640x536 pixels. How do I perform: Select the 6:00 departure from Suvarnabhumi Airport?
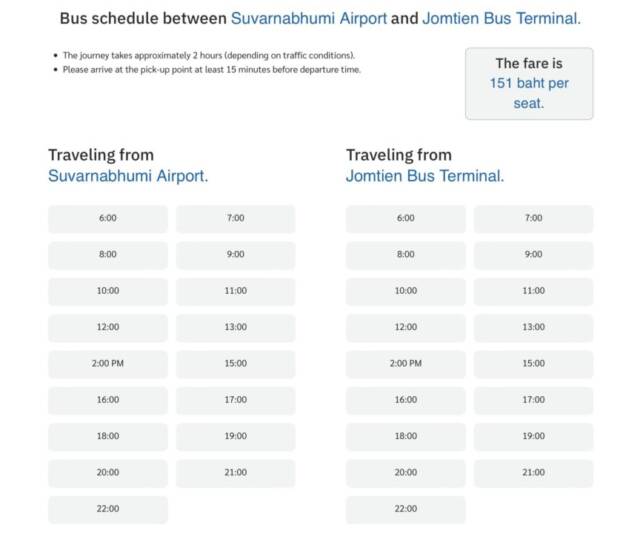click(108, 219)
